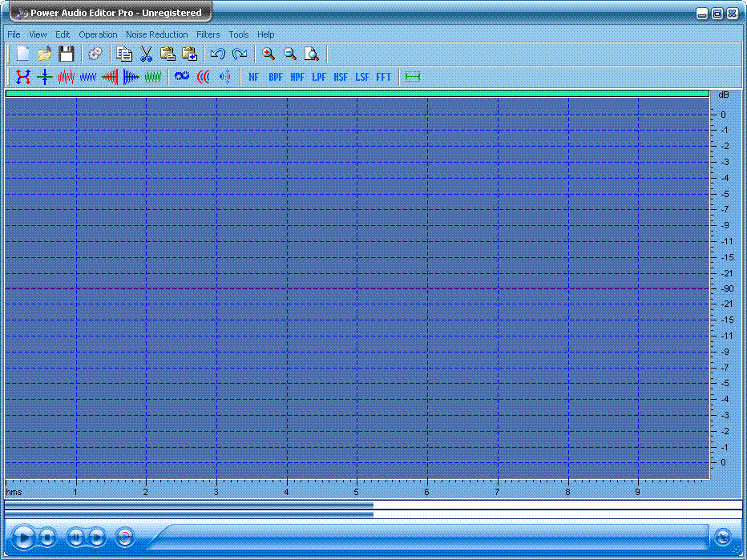The image size is (747, 560).
Task: Click the red waveform effect icon
Action: pyautogui.click(x=67, y=77)
